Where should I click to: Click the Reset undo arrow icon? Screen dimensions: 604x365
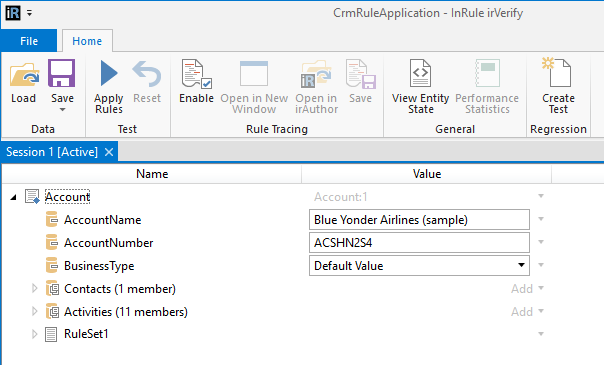tap(147, 74)
